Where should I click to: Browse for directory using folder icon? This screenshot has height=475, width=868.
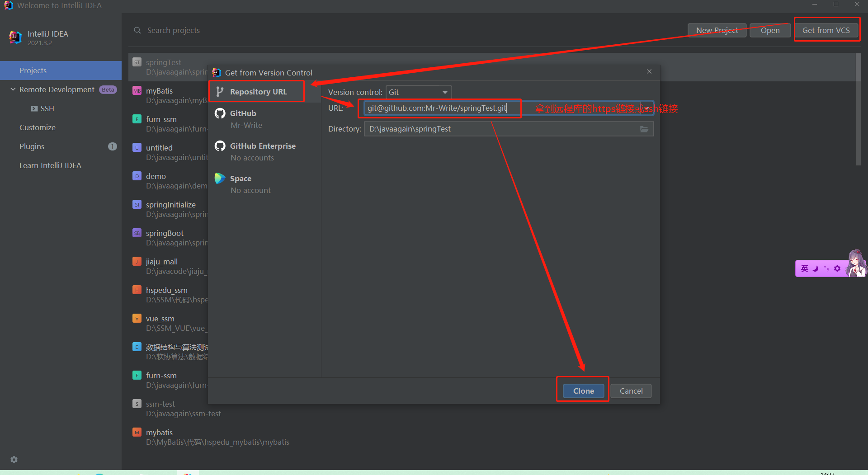644,129
